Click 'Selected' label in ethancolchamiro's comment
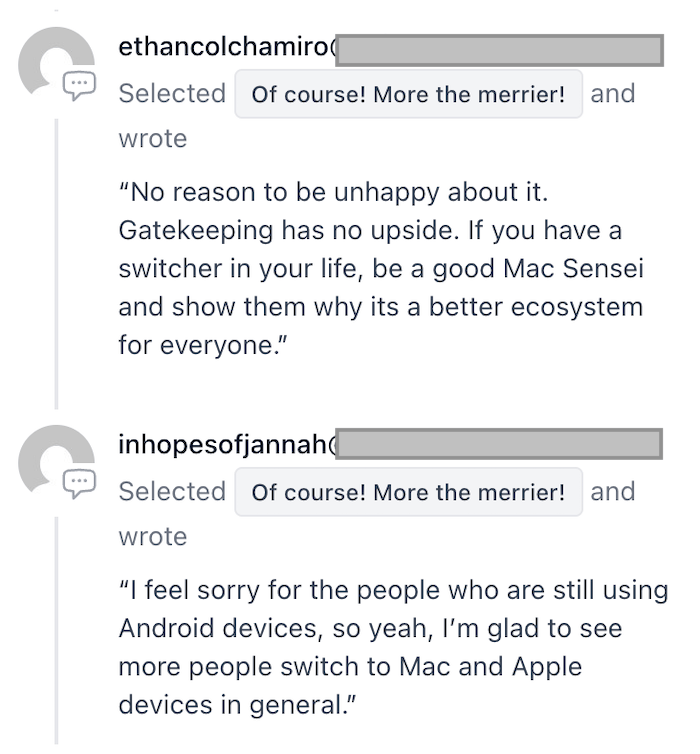The image size is (700, 754). click(172, 94)
